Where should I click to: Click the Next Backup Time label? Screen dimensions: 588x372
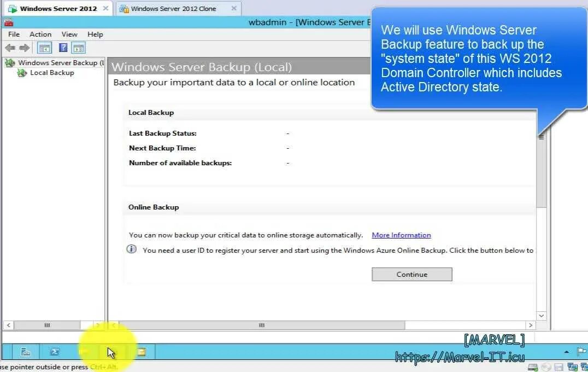162,148
